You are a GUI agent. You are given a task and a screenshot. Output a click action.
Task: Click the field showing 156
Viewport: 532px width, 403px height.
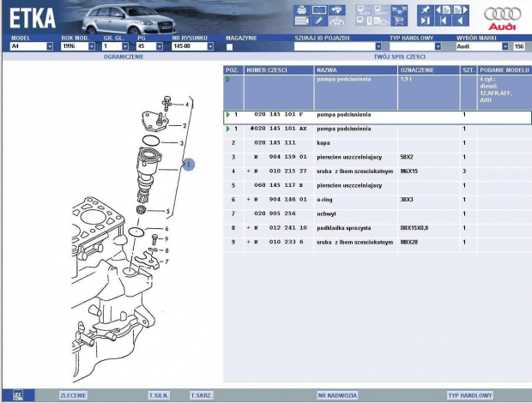pyautogui.click(x=519, y=46)
